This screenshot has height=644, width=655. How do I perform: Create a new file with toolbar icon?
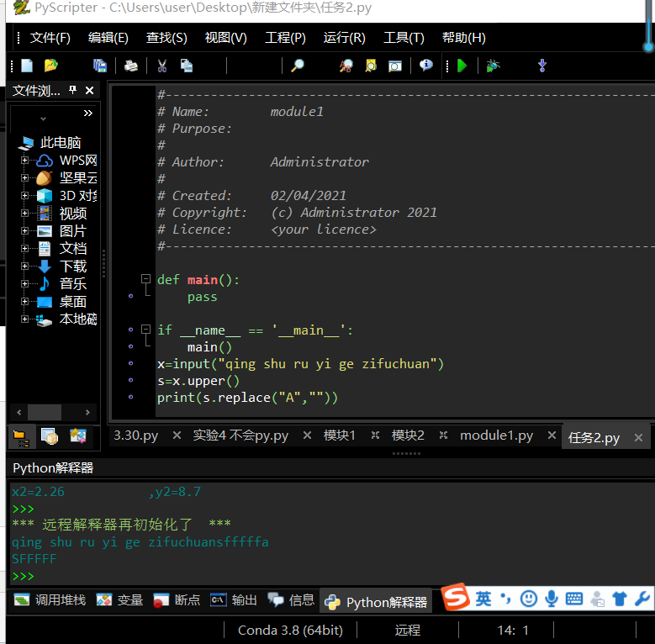tap(27, 66)
